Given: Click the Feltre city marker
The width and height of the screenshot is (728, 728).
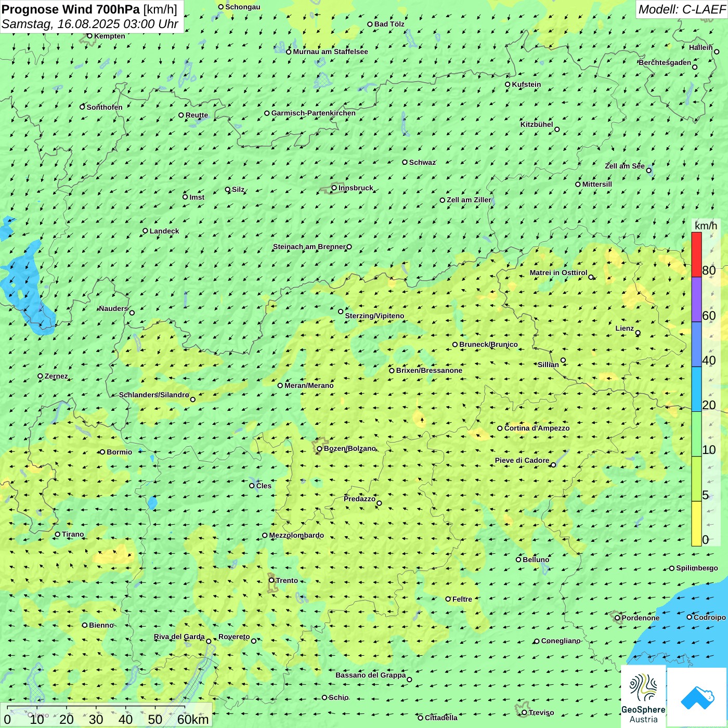Looking at the screenshot, I should pyautogui.click(x=448, y=599).
